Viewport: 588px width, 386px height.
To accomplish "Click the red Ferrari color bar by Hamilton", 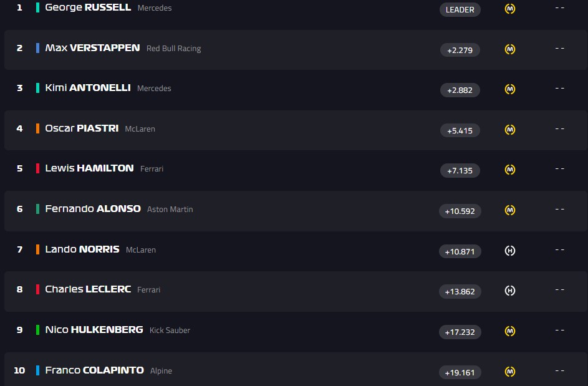I will point(38,168).
